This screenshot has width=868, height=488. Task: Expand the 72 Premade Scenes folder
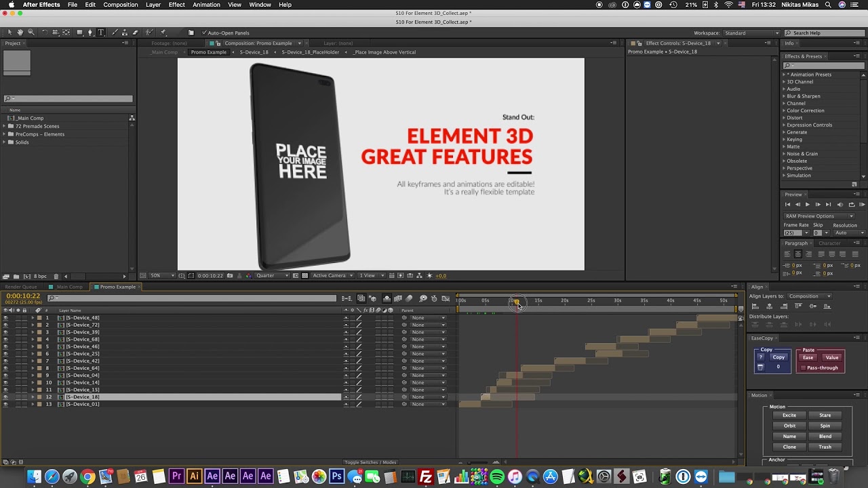[x=4, y=126]
